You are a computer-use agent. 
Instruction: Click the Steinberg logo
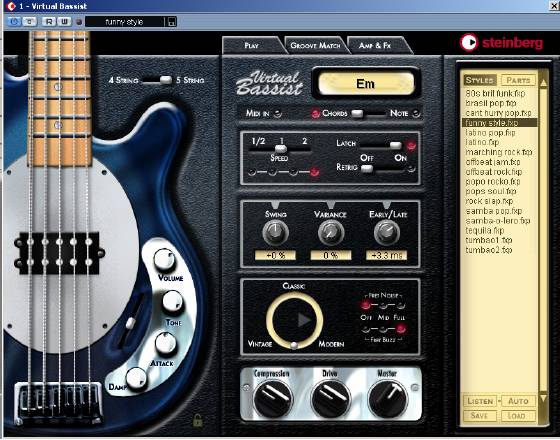501,43
